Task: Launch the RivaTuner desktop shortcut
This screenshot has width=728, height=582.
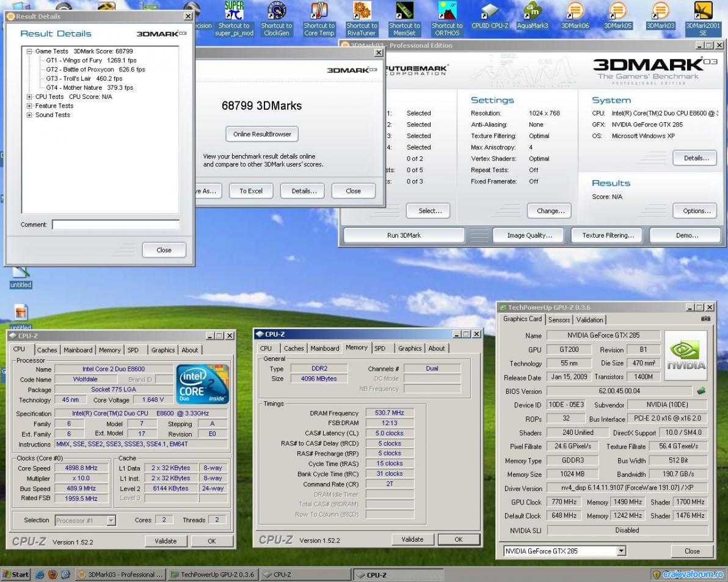Action: 362,18
